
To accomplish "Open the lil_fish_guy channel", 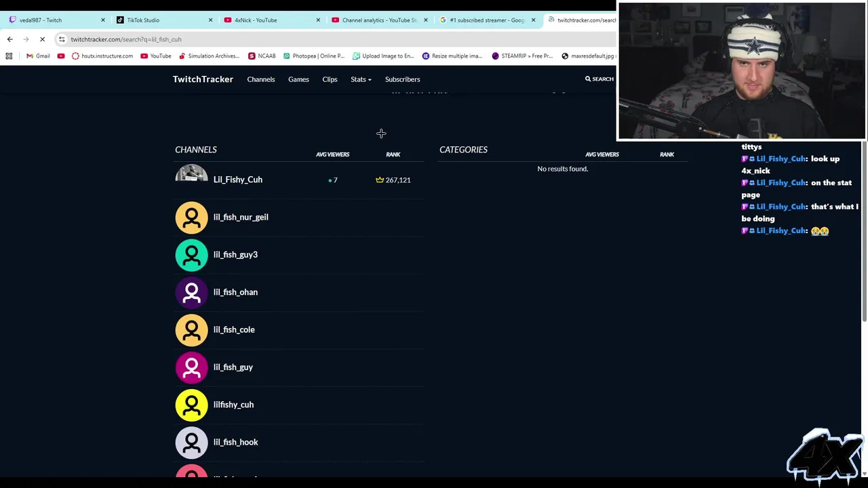I will (233, 367).
